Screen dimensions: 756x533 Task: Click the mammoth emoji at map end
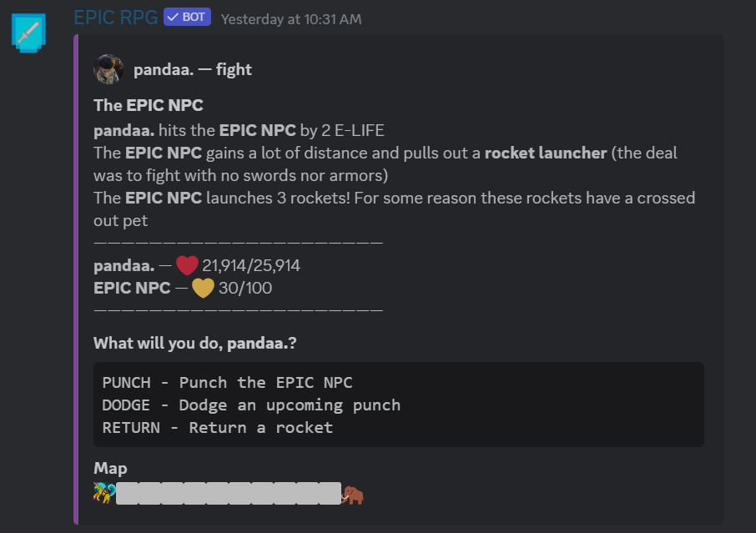click(x=353, y=494)
